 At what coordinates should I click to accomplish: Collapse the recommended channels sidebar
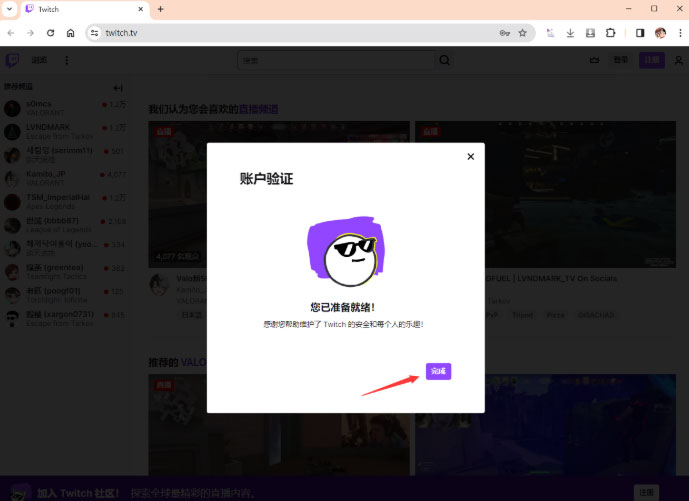[x=118, y=88]
